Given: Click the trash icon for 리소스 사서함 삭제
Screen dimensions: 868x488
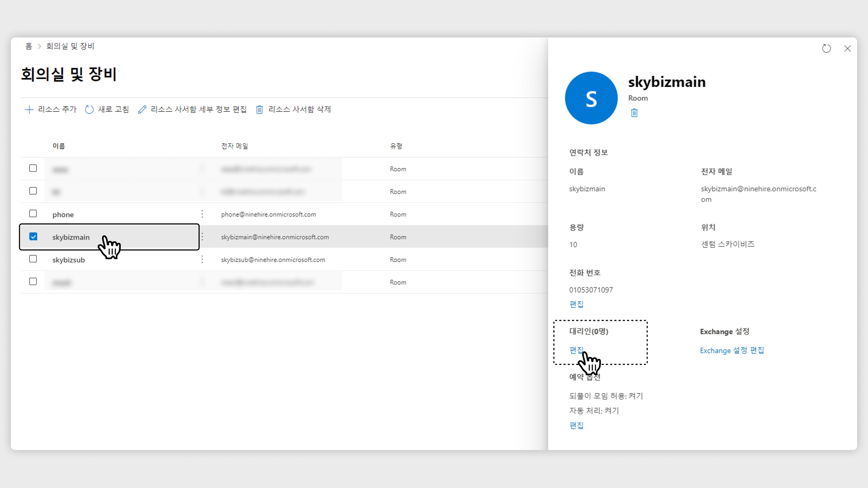Looking at the screenshot, I should 260,110.
